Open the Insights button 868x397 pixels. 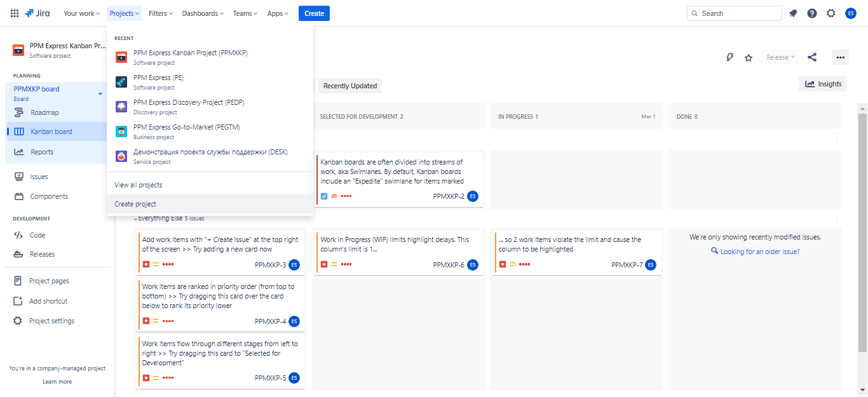pos(823,84)
